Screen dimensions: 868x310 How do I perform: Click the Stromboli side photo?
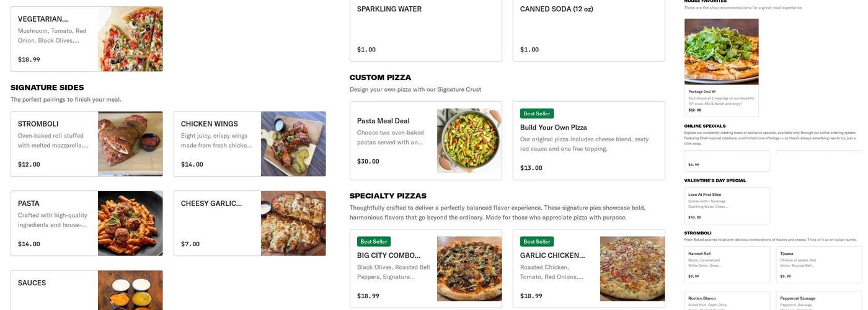click(x=130, y=144)
